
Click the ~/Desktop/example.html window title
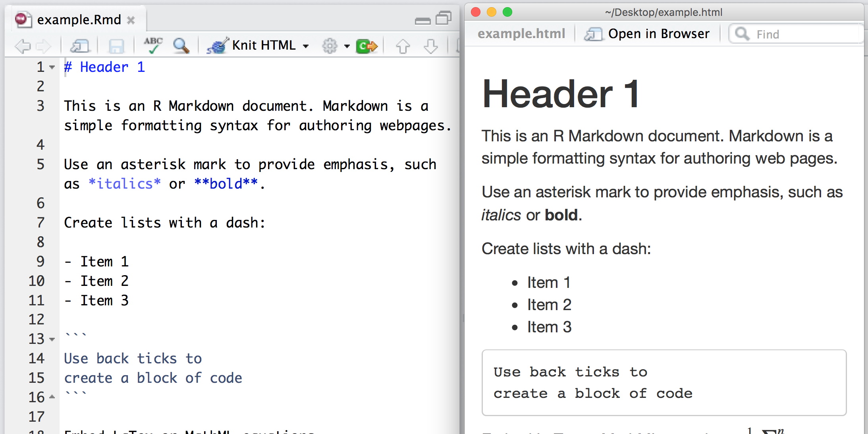pyautogui.click(x=664, y=12)
